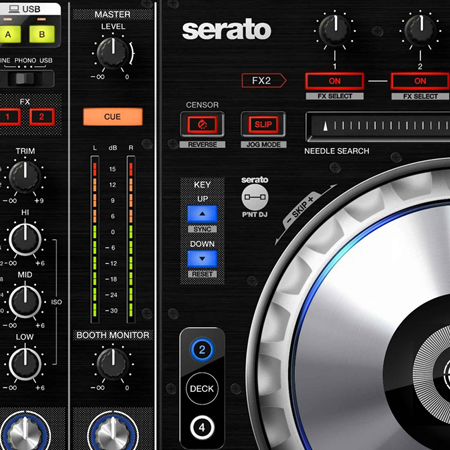Click the TRIM knob
Viewport: 450px width, 450px height.
25,177
